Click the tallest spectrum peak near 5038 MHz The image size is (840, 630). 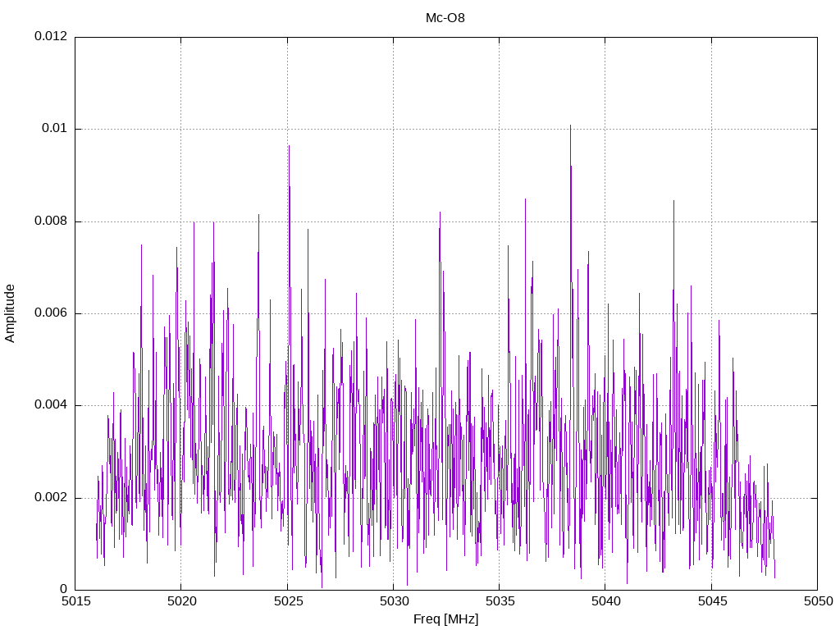tap(571, 126)
